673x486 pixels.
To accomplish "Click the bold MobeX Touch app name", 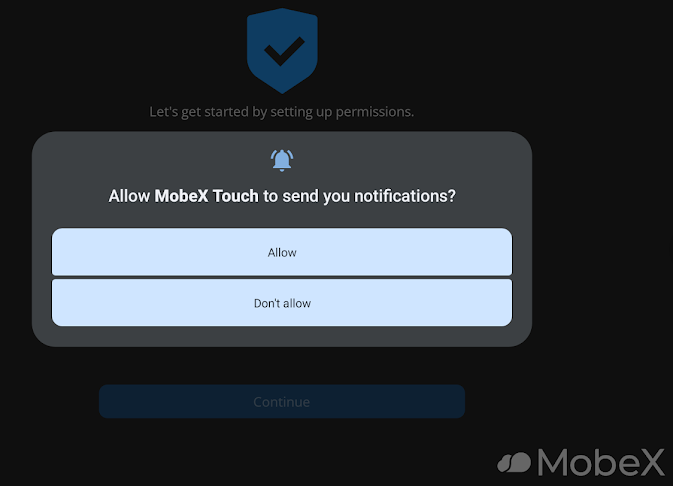I will click(x=207, y=197).
